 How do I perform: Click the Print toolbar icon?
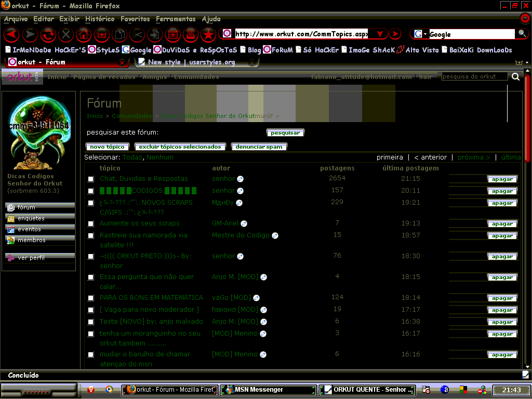coord(191,34)
